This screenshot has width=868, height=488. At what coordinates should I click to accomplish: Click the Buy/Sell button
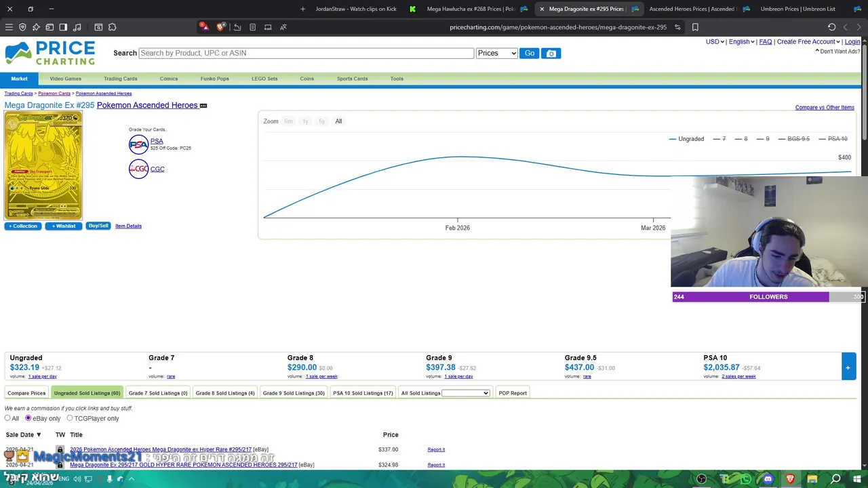click(x=98, y=226)
